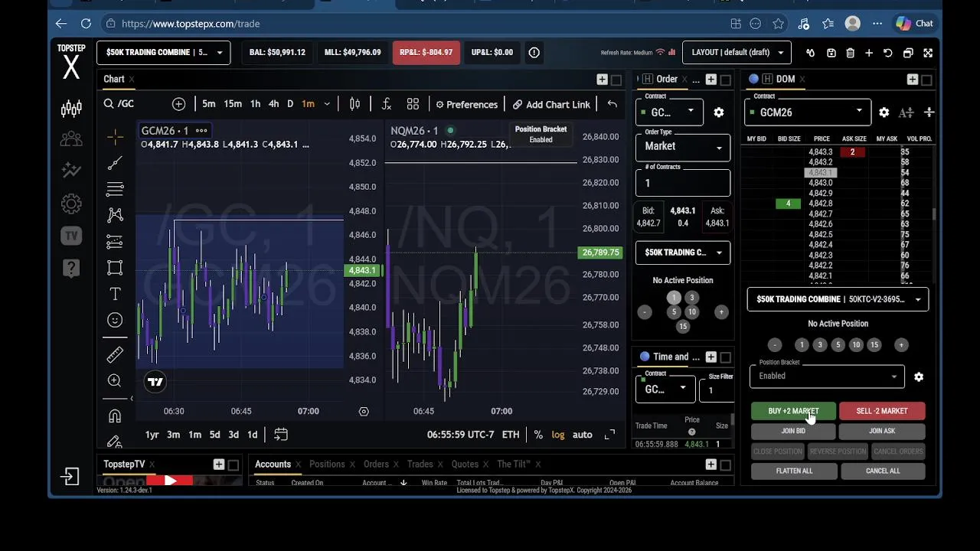Open the indicators fx button

click(x=387, y=104)
